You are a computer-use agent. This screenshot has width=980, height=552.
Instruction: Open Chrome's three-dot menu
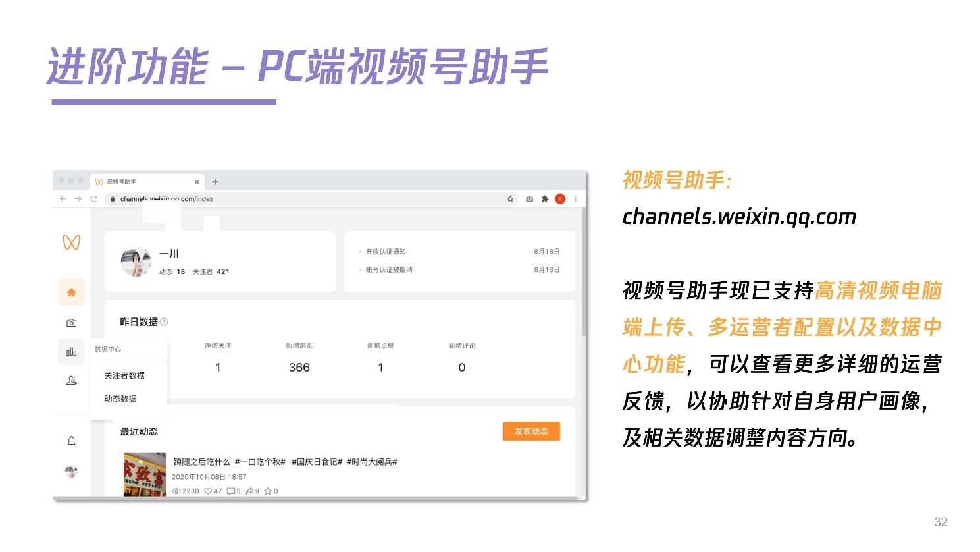tap(575, 199)
